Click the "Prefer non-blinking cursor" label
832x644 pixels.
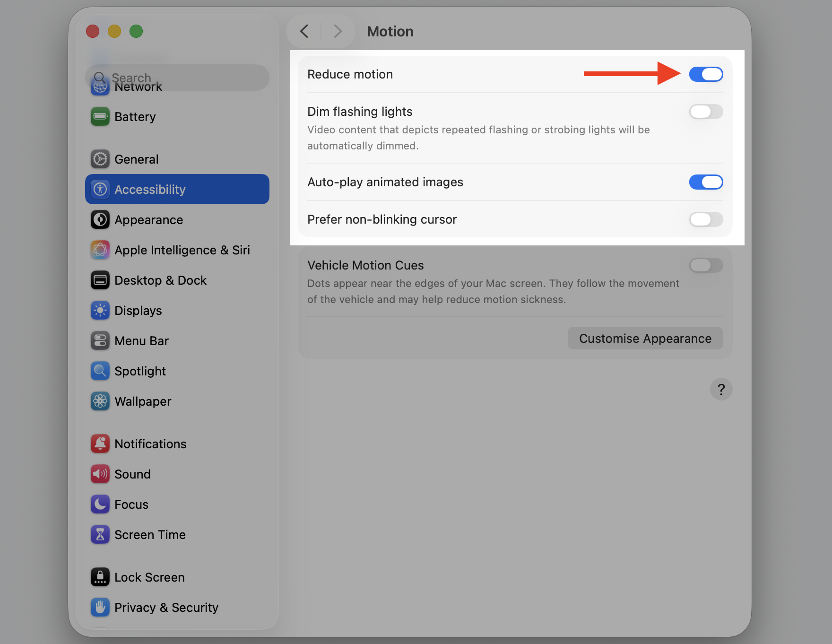click(x=382, y=219)
